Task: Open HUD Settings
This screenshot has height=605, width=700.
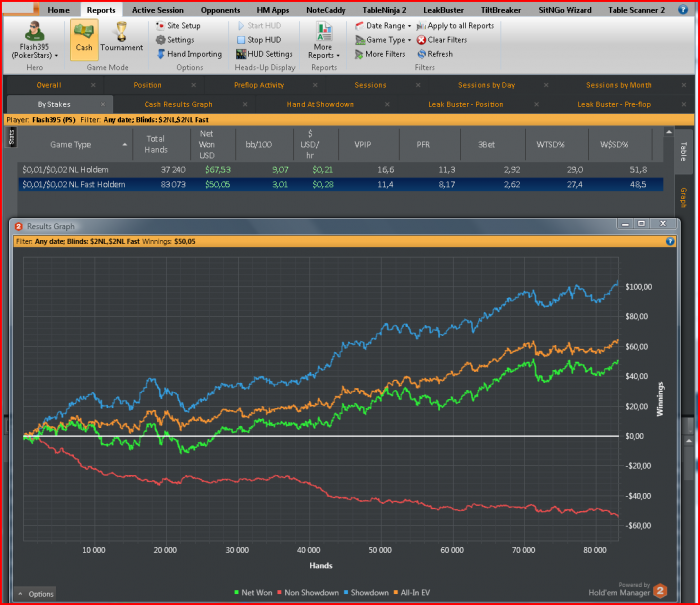Action: coord(264,54)
